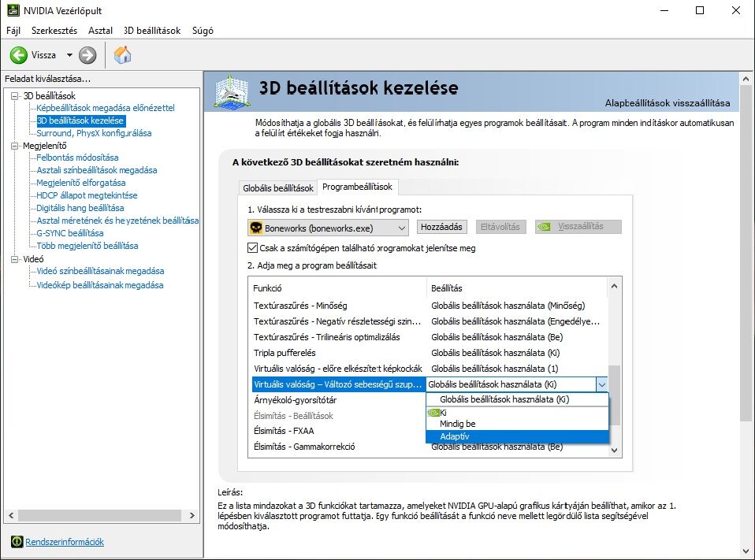The height and width of the screenshot is (560, 755).
Task: Open the Súgó menu
Action: (x=203, y=30)
